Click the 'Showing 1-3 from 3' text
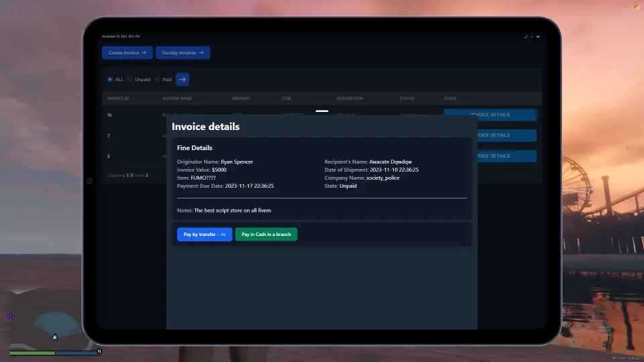The height and width of the screenshot is (362, 644). pyautogui.click(x=127, y=175)
